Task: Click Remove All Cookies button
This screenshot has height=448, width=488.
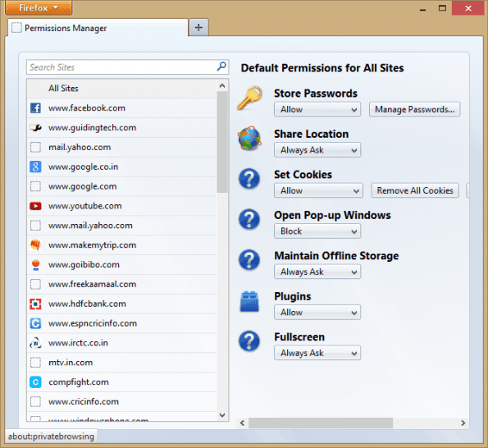Action: click(x=415, y=190)
